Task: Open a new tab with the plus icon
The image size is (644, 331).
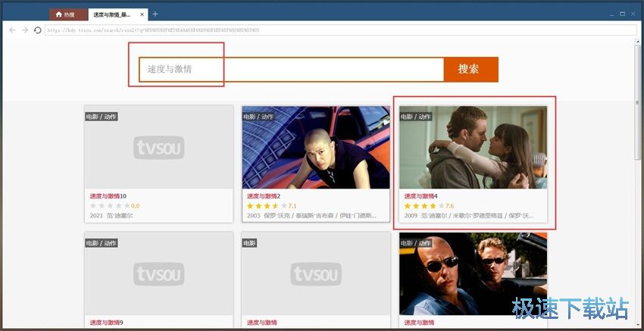Action: (x=155, y=14)
